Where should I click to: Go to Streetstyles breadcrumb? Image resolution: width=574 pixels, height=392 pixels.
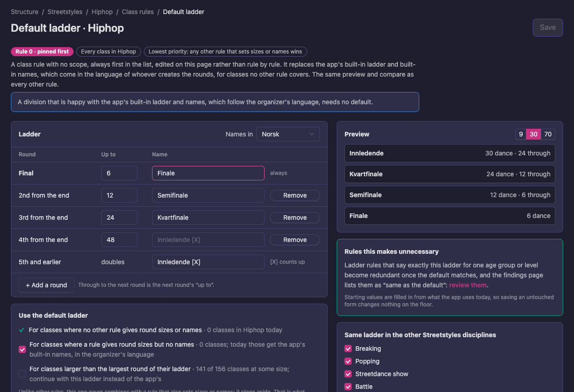coord(65,12)
